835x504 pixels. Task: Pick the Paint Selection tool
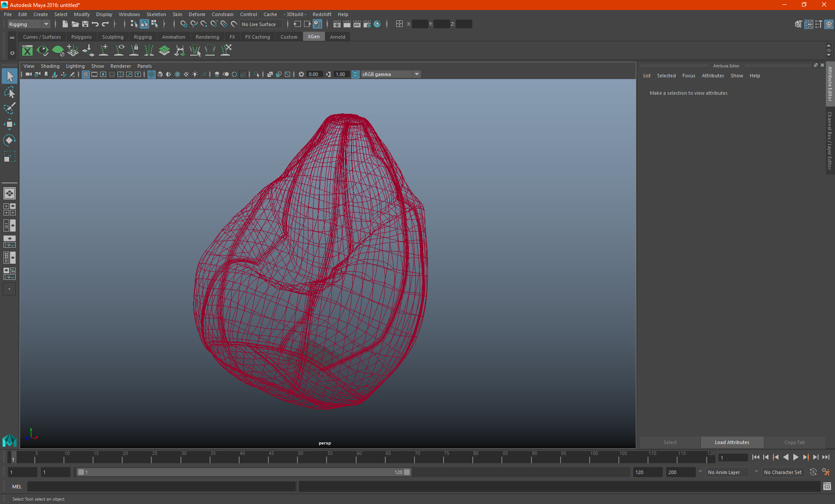pyautogui.click(x=10, y=108)
